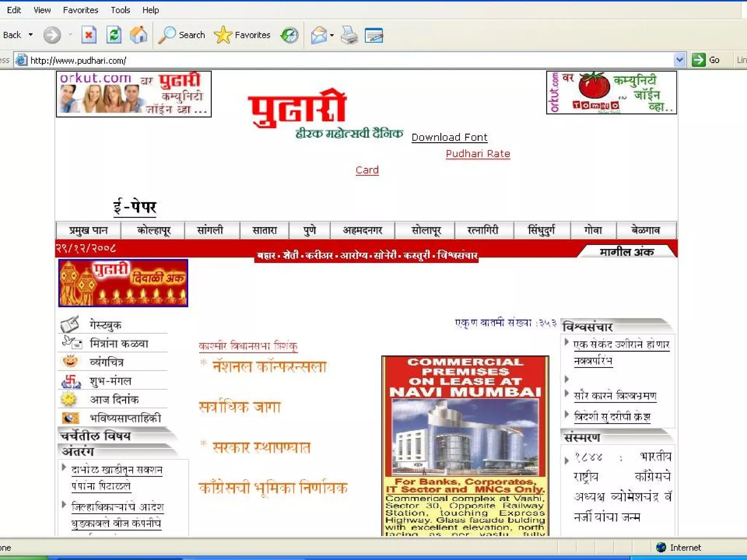Image resolution: width=747 pixels, height=560 pixels.
Task: Select the पुणे edition tab
Action: tap(309, 230)
